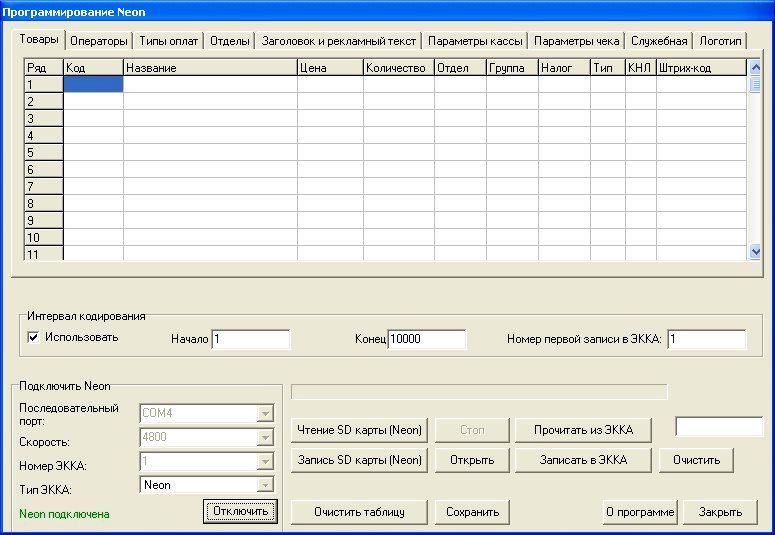This screenshot has width=775, height=535.
Task: Click the selected Код cell in row 1
Action: click(x=93, y=84)
